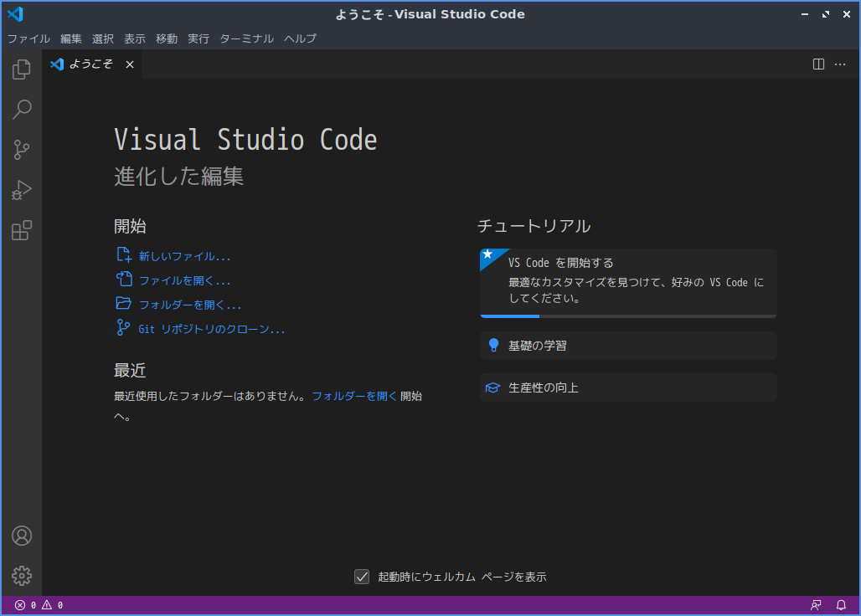Click the split editor right icon
861x616 pixels.
pyautogui.click(x=818, y=64)
